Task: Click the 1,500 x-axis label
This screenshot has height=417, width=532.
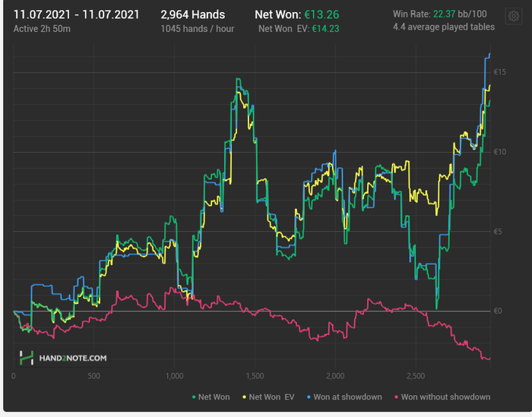Action: [x=255, y=376]
